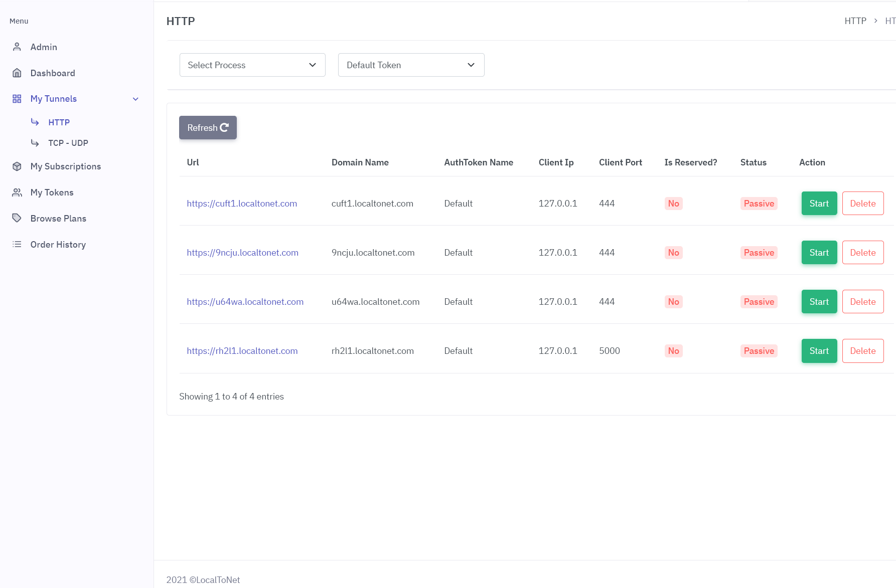Image resolution: width=896 pixels, height=588 pixels.
Task: Click the My Tunnels grid icon
Action: coord(17,99)
